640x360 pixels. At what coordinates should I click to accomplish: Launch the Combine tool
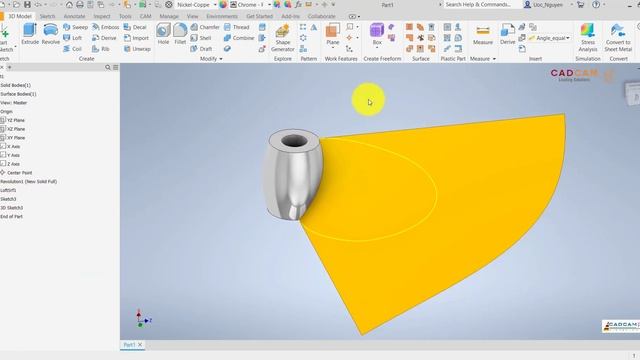click(x=239, y=38)
